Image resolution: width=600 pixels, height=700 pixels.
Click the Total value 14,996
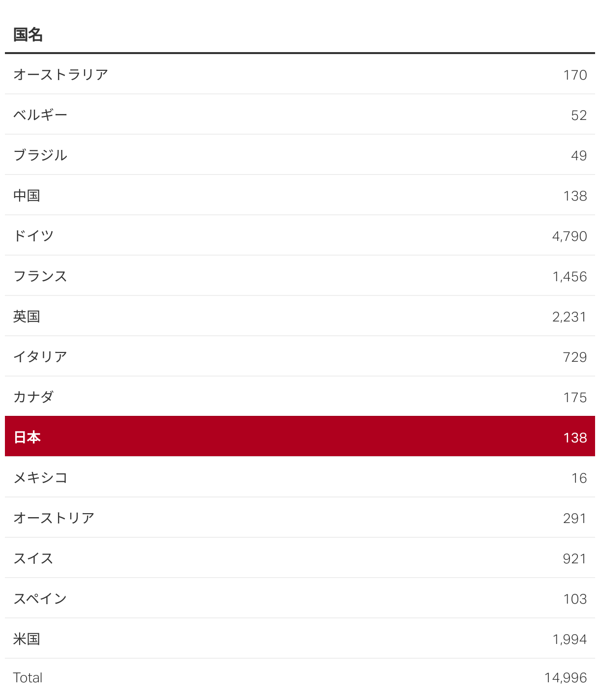click(x=566, y=678)
